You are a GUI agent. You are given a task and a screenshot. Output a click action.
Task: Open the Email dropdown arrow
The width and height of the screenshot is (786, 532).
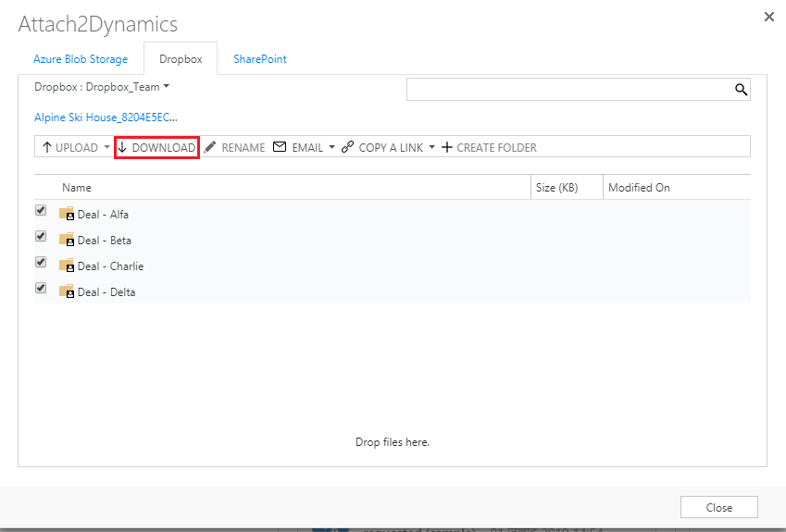pos(331,147)
